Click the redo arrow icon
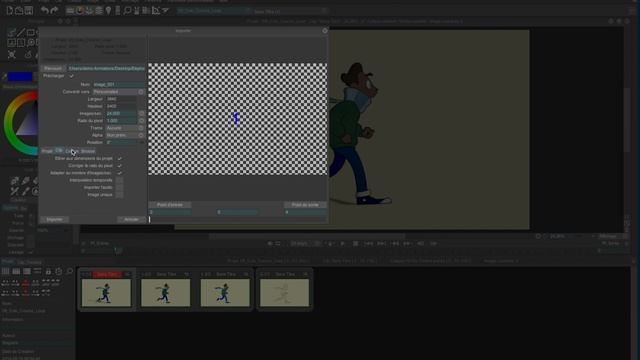The width and height of the screenshot is (640, 360). pyautogui.click(x=54, y=10)
